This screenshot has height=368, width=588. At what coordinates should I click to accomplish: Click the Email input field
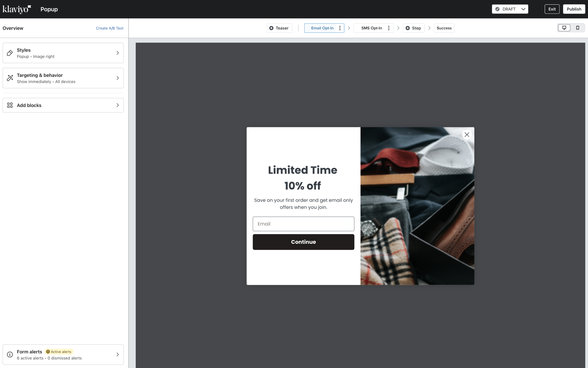coord(303,224)
